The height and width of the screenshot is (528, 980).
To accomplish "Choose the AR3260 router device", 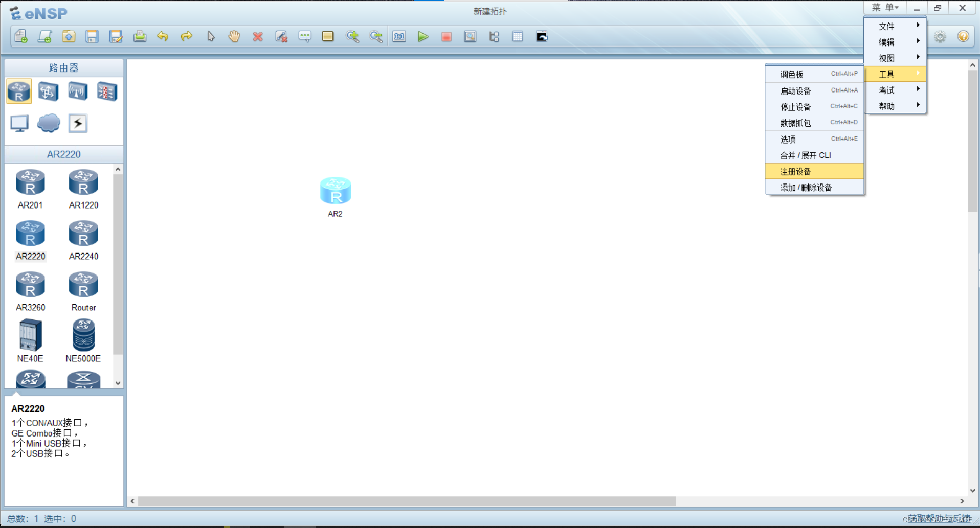I will 30,292.
